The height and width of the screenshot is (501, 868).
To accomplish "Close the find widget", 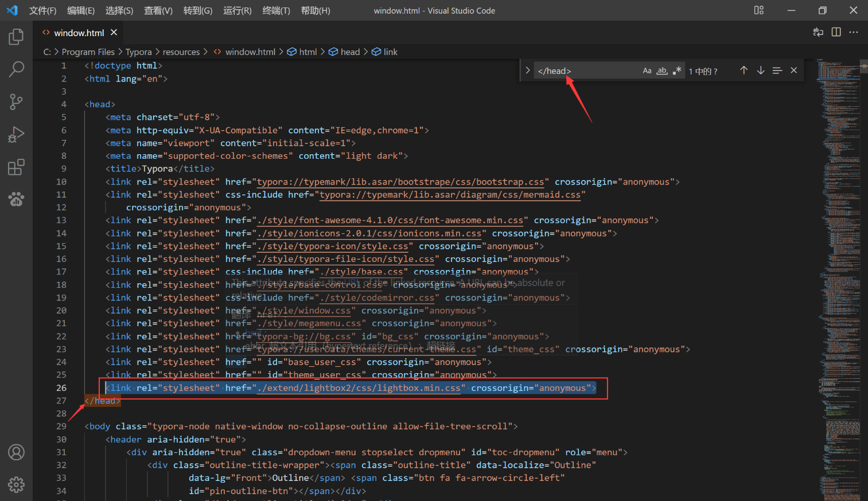I will click(x=794, y=71).
